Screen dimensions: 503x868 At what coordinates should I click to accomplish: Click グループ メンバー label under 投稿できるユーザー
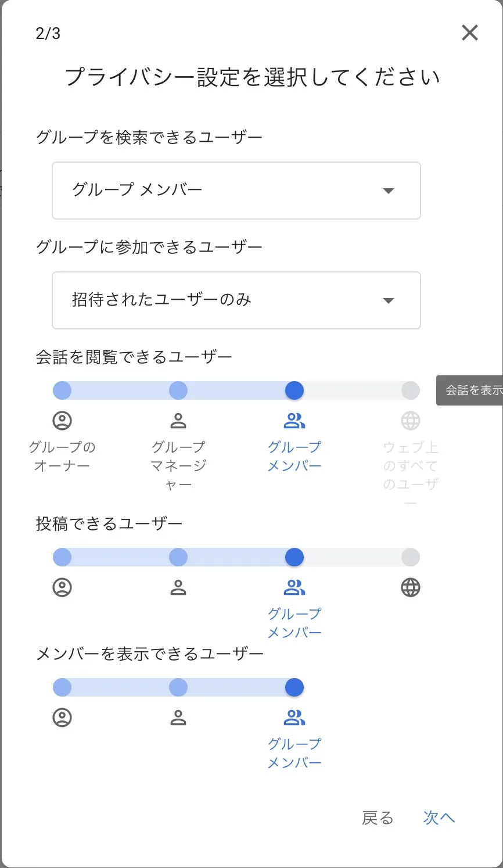point(294,623)
